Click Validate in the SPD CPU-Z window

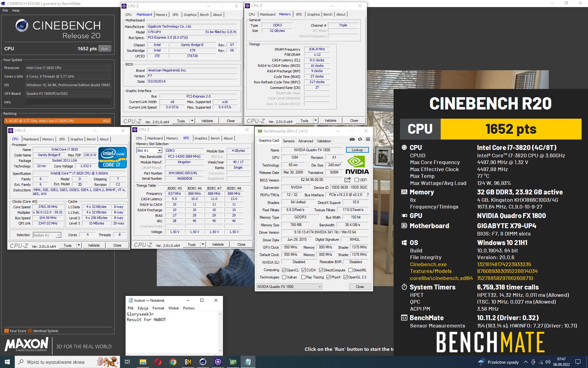tap(218, 244)
